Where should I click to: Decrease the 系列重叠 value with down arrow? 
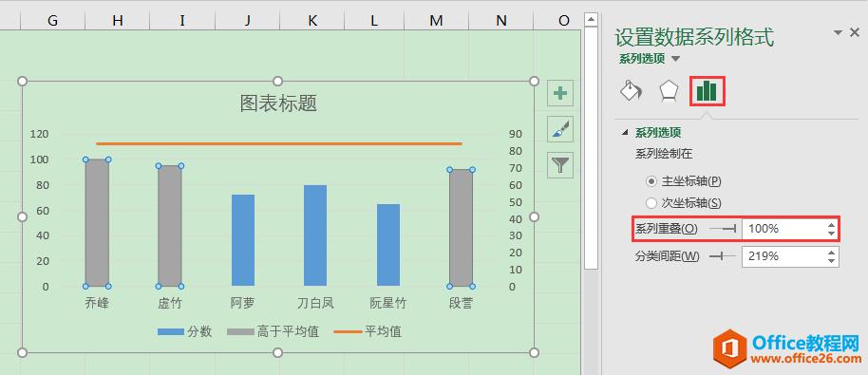[x=831, y=233]
